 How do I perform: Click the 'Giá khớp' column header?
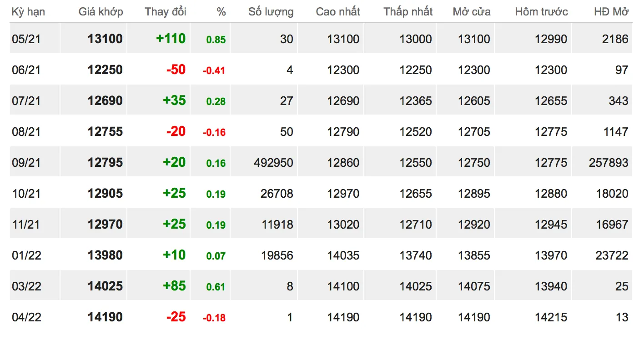(101, 12)
